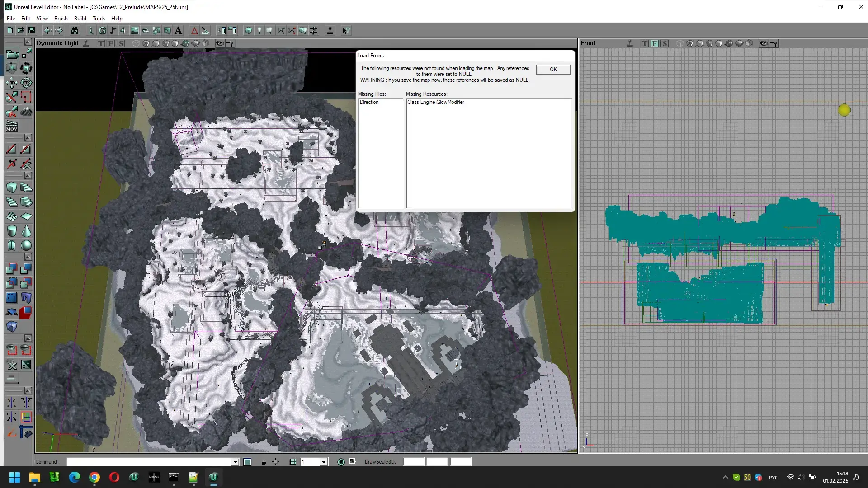This screenshot has width=868, height=488.
Task: Open the Build menu
Action: click(80, 19)
